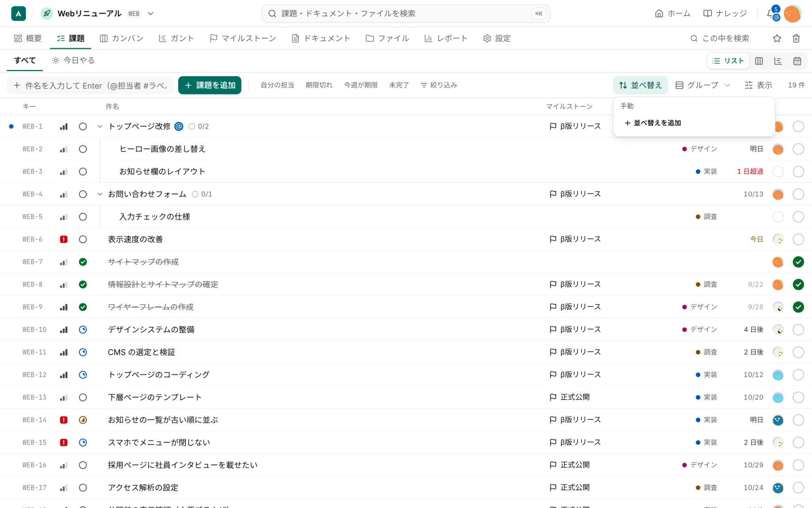Open the in-progress status icon of WEB-11
The width and height of the screenshot is (812, 508).
83,352
